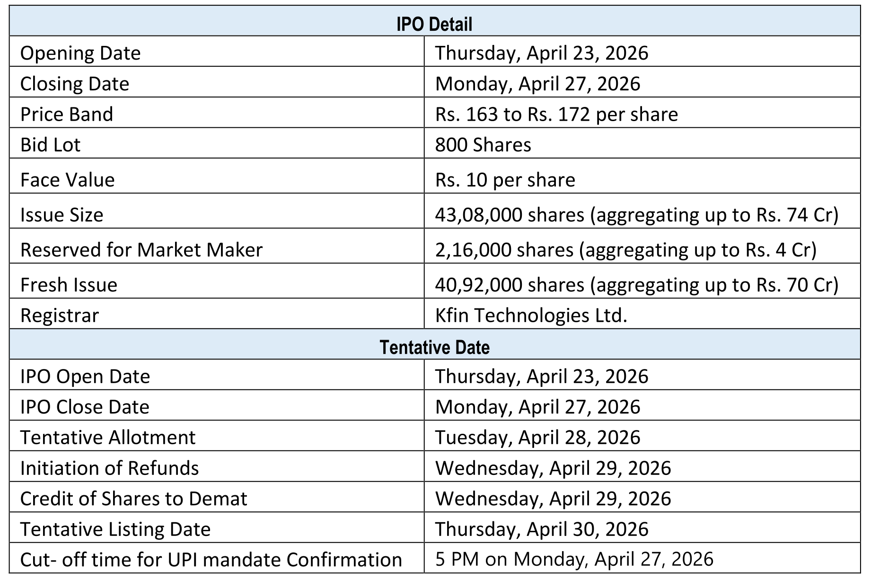Viewport: 871px width, 588px height.
Task: Click the Rs. 10 per share value
Action: click(505, 180)
